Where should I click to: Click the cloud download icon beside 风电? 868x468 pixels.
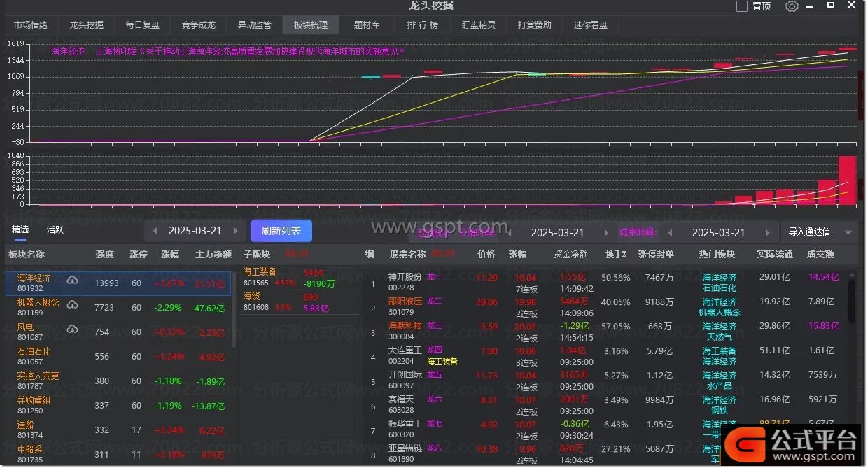72,329
